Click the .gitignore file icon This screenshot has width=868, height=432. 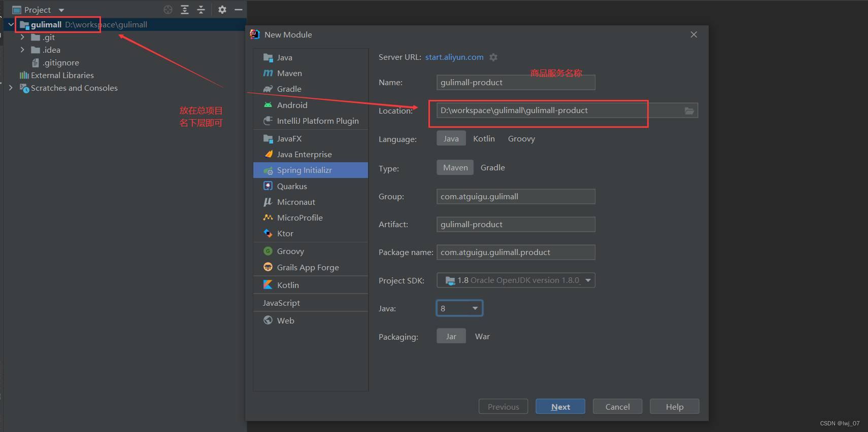[36, 63]
